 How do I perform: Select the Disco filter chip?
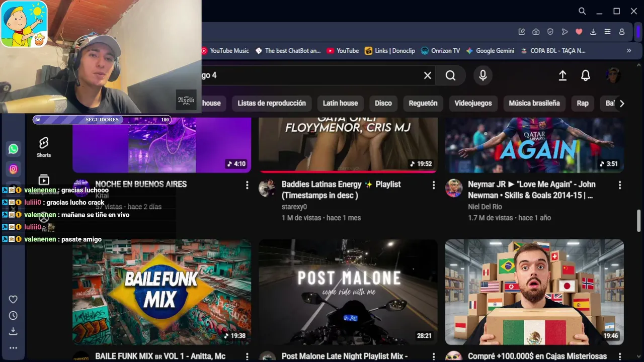[383, 103]
